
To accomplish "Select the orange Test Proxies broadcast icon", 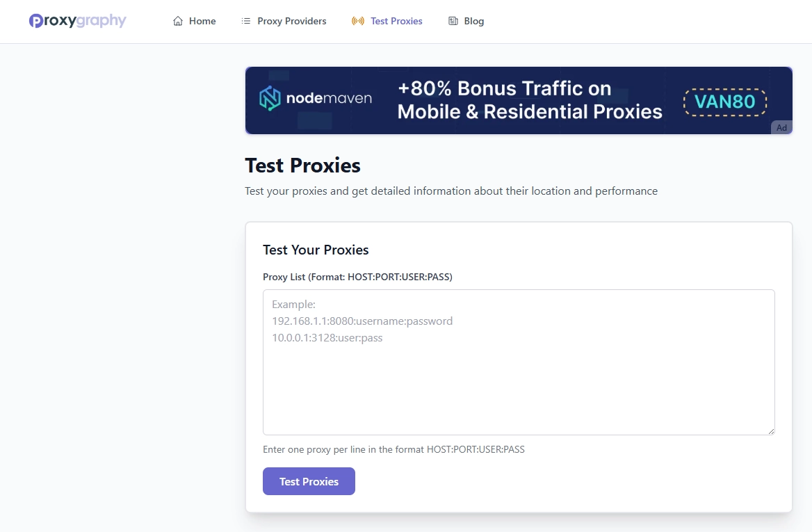I will (357, 21).
